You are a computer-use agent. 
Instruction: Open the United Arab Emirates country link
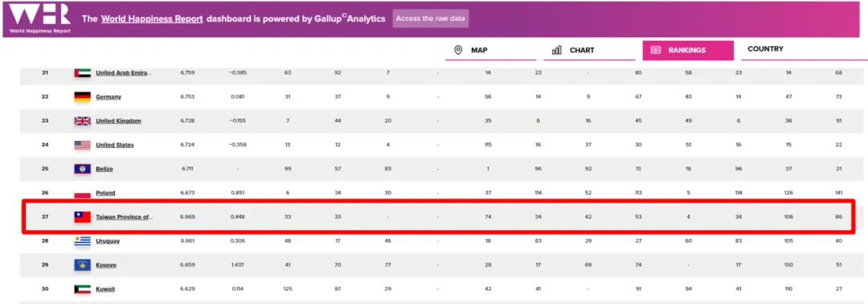(x=123, y=72)
